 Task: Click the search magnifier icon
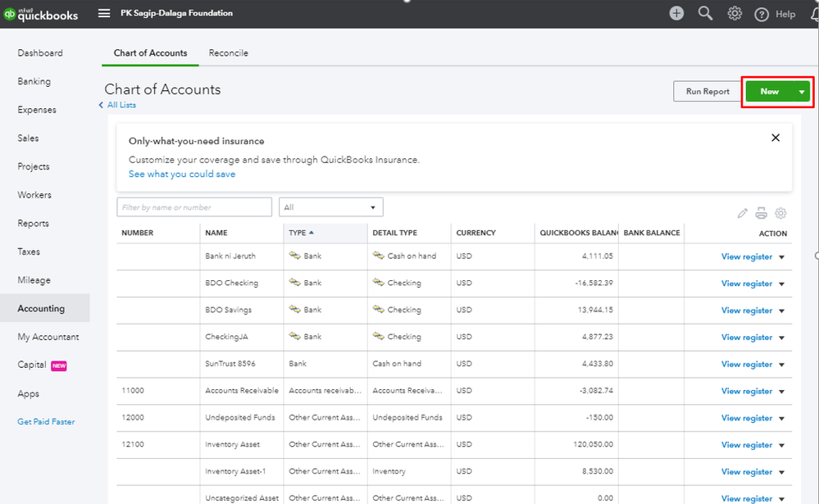pyautogui.click(x=705, y=13)
